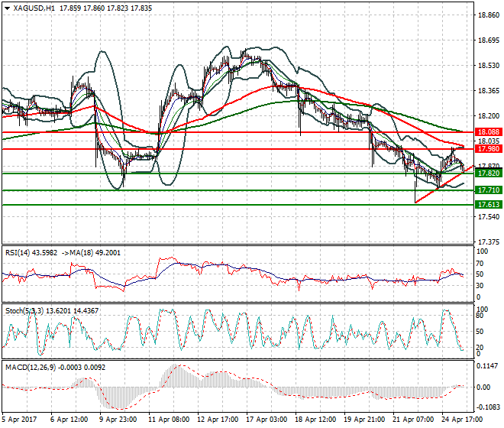Click the 12 Apr 17:00 time label

pos(219,420)
